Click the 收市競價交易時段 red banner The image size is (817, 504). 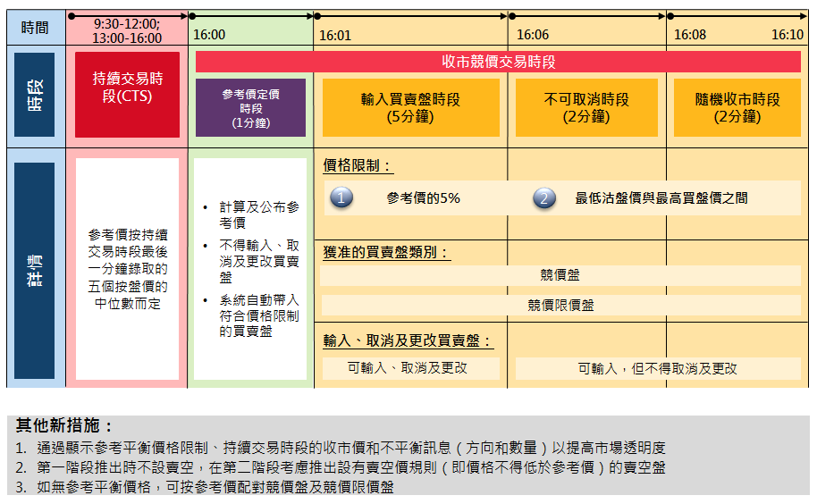click(x=498, y=62)
